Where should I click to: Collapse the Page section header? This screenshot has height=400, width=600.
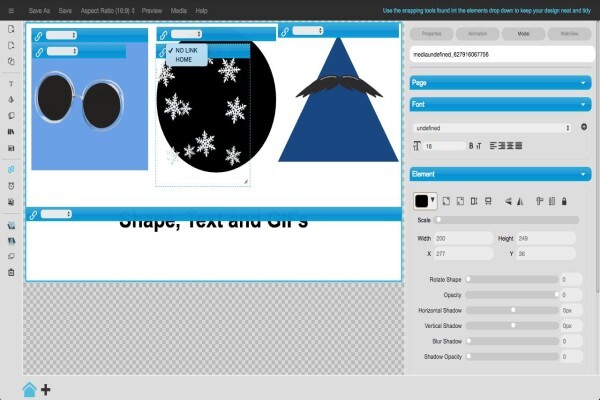click(501, 83)
